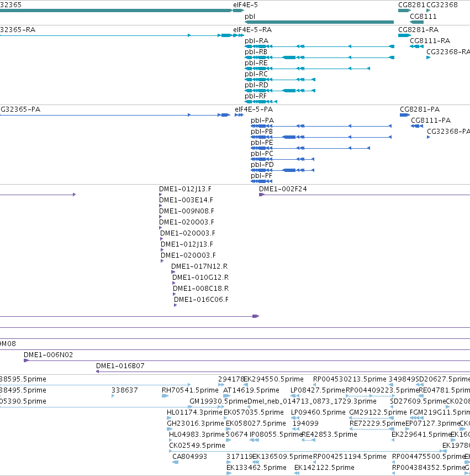This screenshot has height=476, width=470.
Task: Open transcript pbl-RC
Action: tap(256, 74)
